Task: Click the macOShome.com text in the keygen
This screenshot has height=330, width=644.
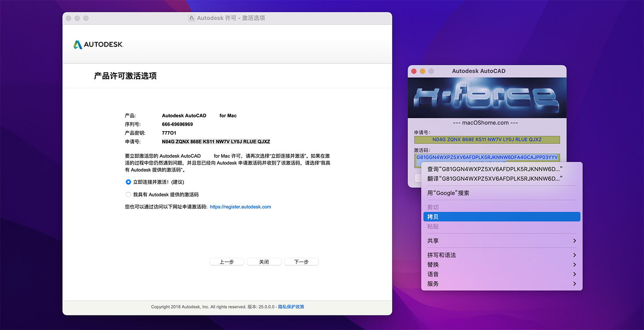Action: [486, 122]
